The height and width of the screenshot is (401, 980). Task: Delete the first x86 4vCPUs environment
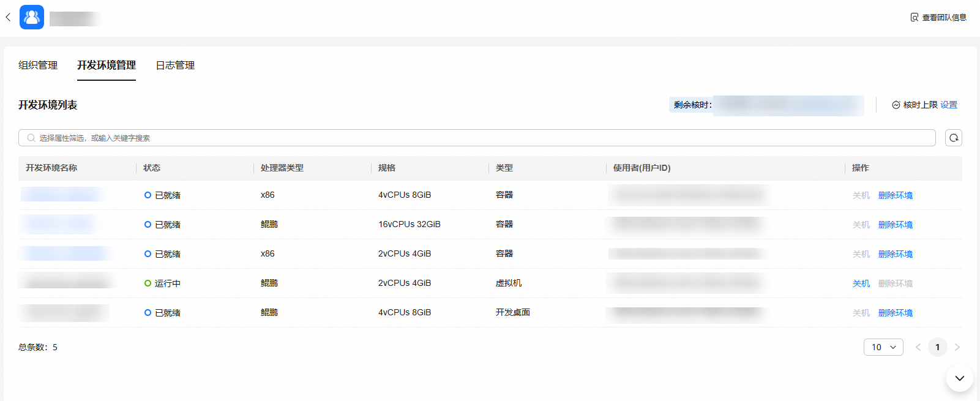pyautogui.click(x=896, y=195)
